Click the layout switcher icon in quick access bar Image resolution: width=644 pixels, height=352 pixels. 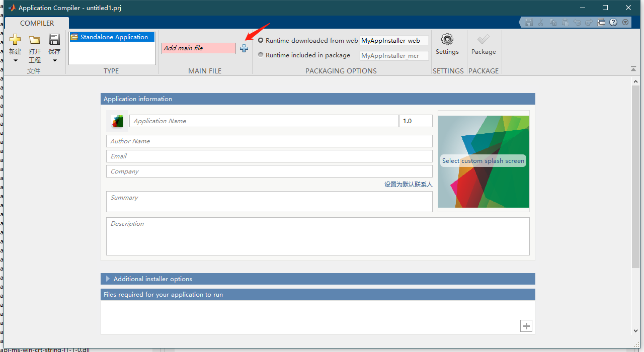[601, 22]
